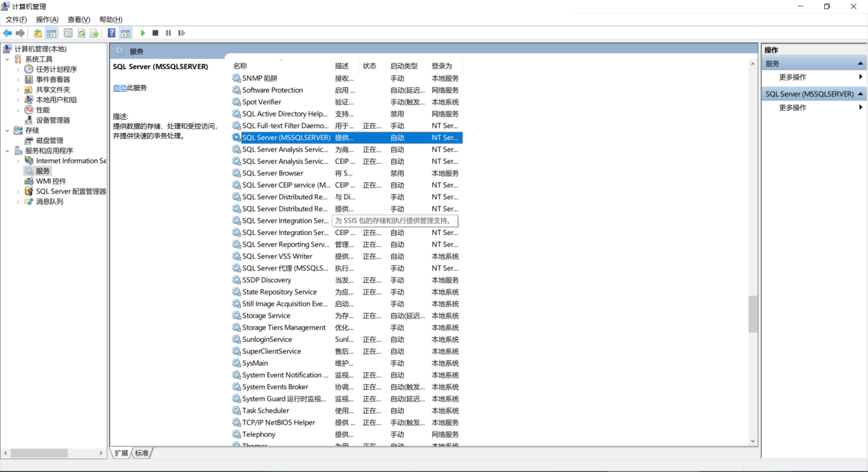The height and width of the screenshot is (472, 868).
Task: Click the Pause service toolbar icon
Action: [x=169, y=33]
